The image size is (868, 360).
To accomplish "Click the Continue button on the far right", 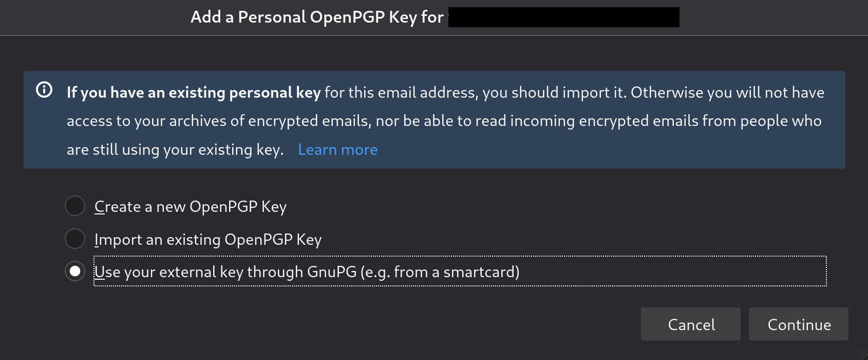I will (798, 325).
